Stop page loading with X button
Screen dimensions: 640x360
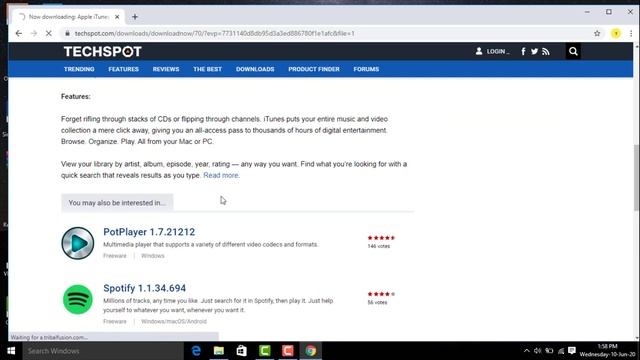(x=48, y=33)
